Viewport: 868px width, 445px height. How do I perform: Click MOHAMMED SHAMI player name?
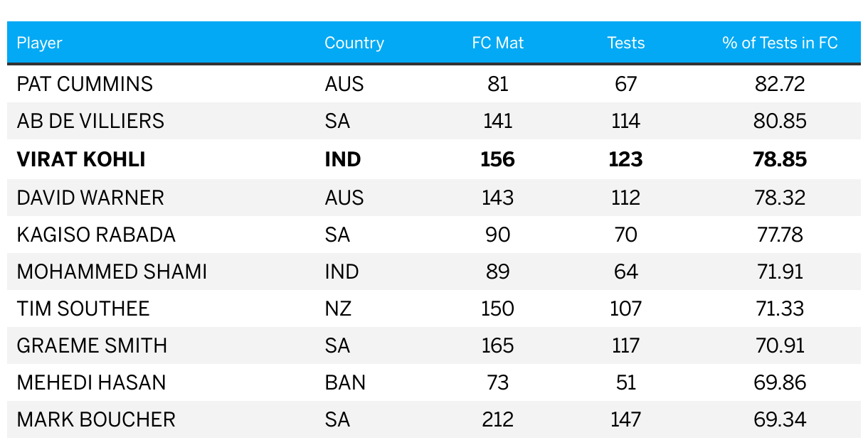[112, 272]
